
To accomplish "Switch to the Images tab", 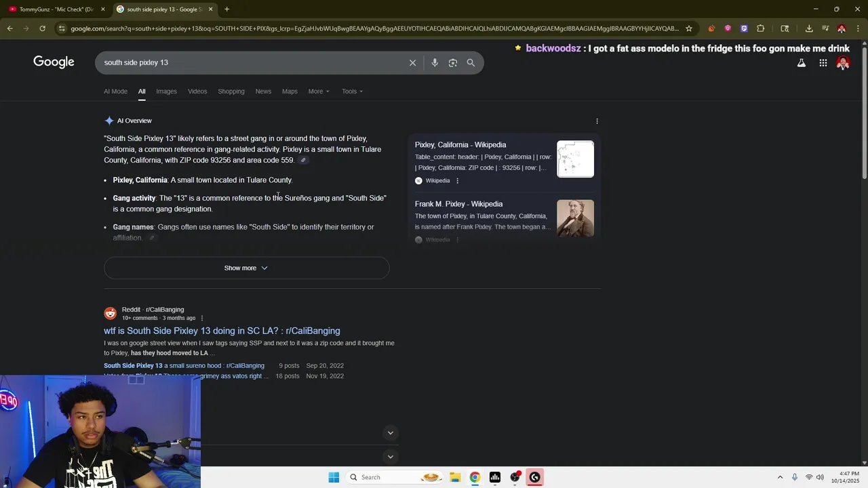I will pyautogui.click(x=166, y=91).
